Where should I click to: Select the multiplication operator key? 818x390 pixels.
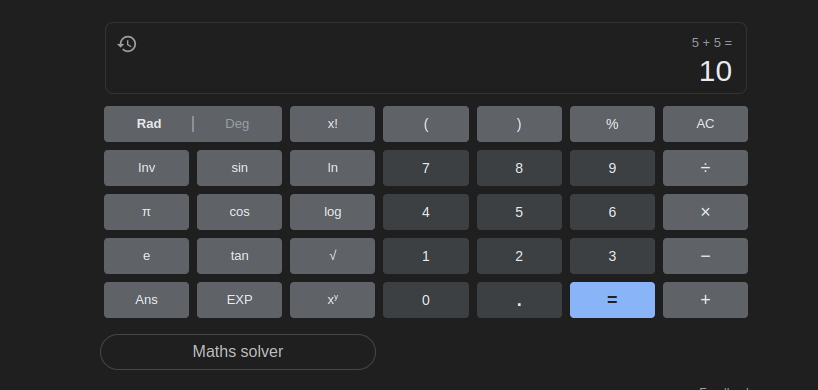point(705,212)
